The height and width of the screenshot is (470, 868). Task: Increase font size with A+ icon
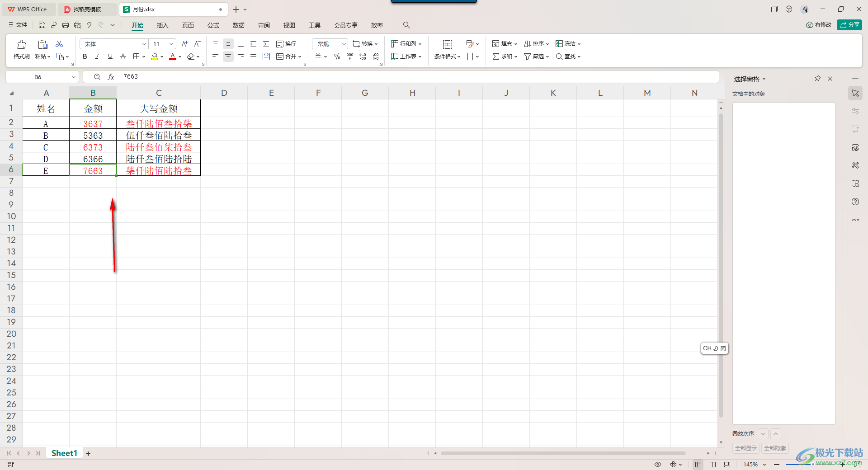(184, 44)
